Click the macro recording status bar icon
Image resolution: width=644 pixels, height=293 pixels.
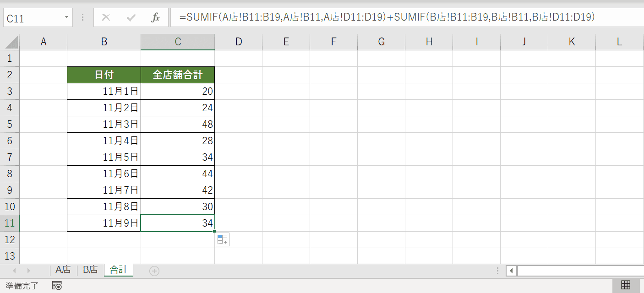coord(57,286)
